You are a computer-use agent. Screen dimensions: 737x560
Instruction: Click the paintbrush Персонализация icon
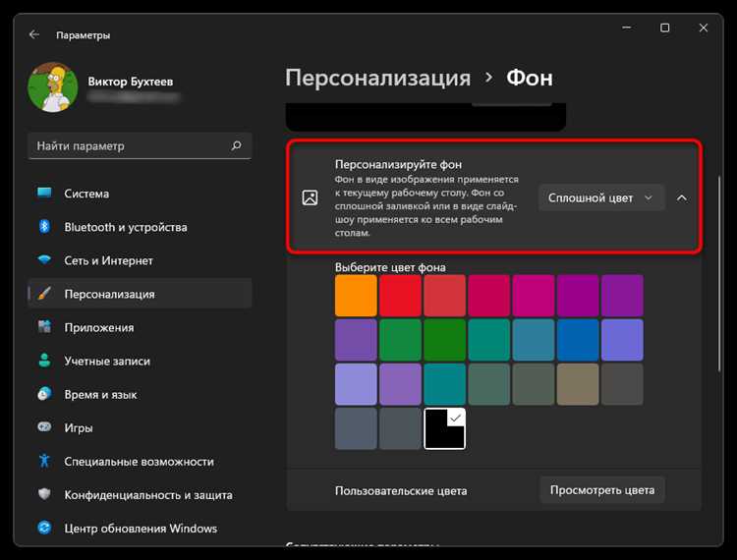(44, 294)
